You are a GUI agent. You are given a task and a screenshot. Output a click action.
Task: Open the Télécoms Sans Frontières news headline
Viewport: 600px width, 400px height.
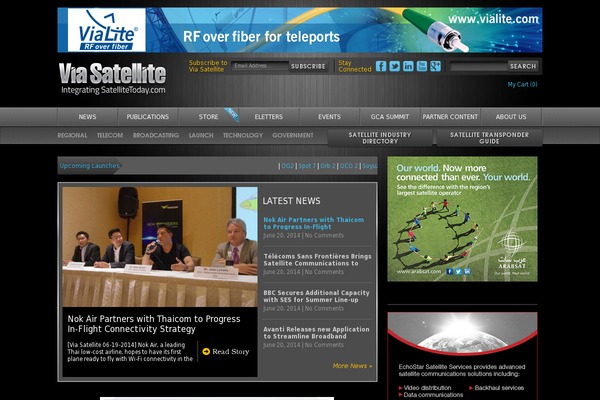click(x=317, y=260)
